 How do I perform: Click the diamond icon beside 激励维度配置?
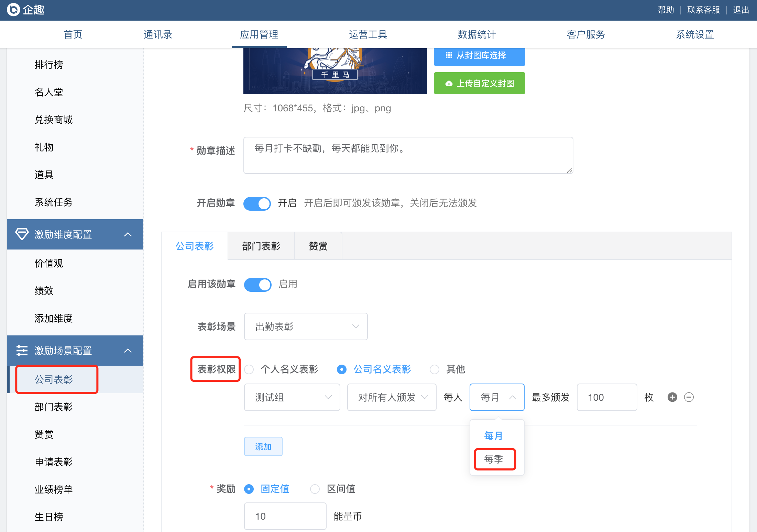pos(22,234)
